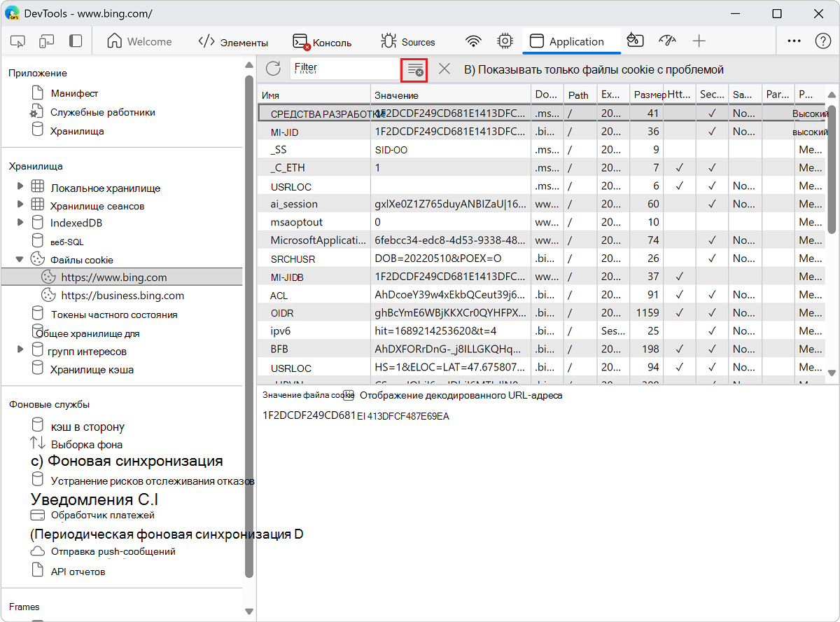The height and width of the screenshot is (622, 840).
Task: Select the ACL cookie row
Action: [x=542, y=295]
